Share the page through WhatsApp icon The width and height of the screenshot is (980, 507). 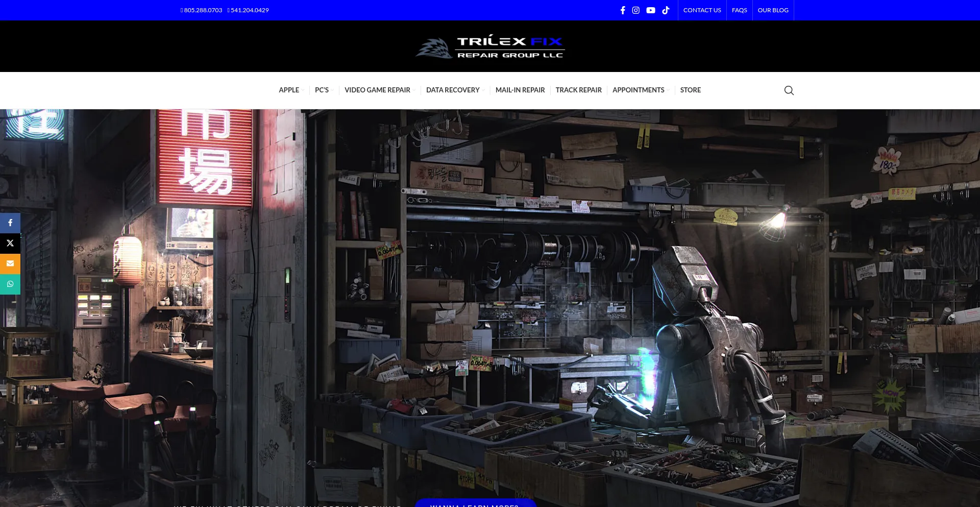pyautogui.click(x=10, y=284)
